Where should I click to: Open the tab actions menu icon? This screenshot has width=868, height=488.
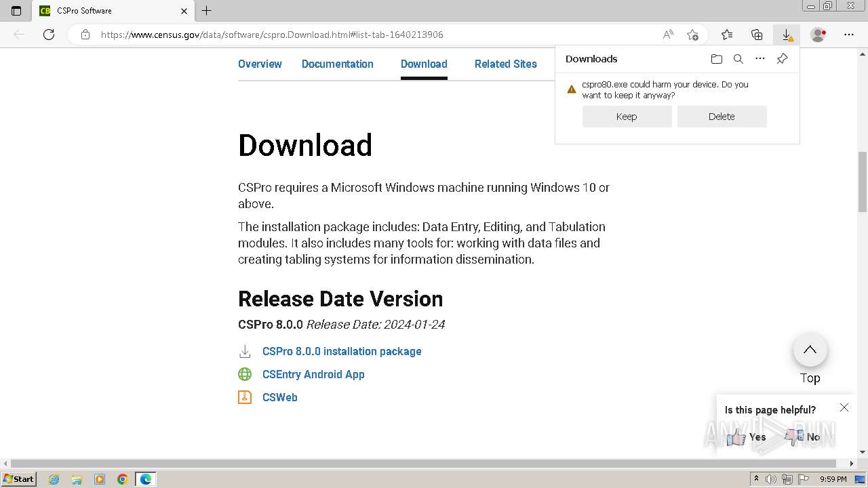tap(16, 11)
